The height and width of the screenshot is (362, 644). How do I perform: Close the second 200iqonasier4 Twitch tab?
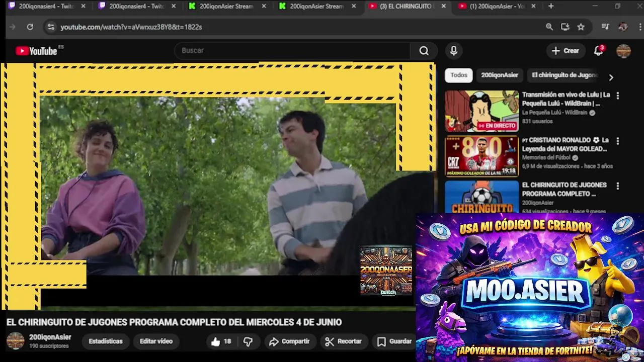[173, 6]
